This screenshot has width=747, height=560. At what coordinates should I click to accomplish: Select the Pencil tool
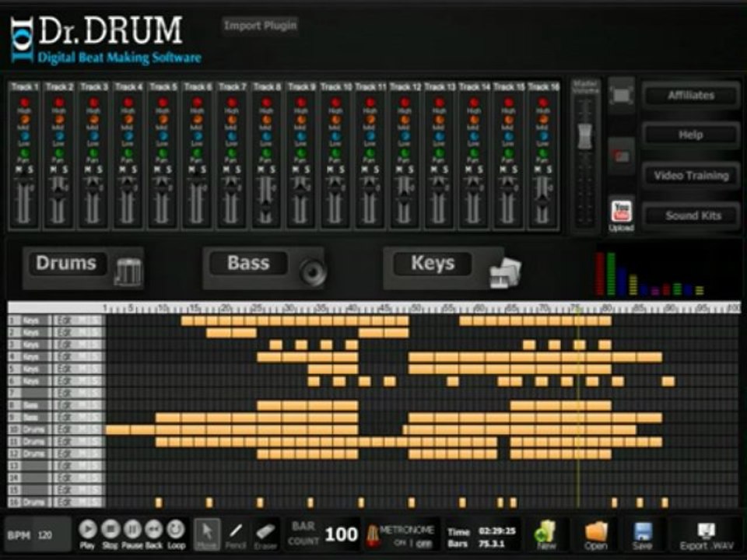236,534
